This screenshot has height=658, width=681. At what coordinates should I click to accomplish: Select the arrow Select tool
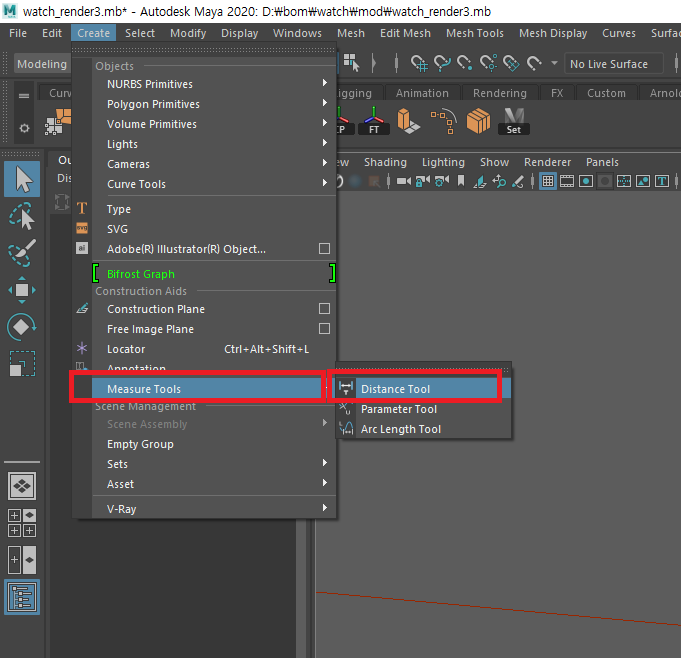[22, 179]
